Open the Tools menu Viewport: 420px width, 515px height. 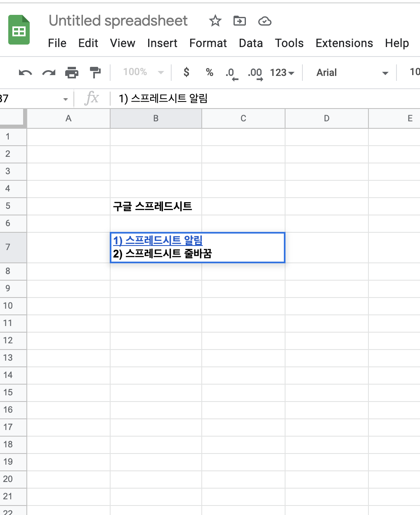click(x=289, y=43)
